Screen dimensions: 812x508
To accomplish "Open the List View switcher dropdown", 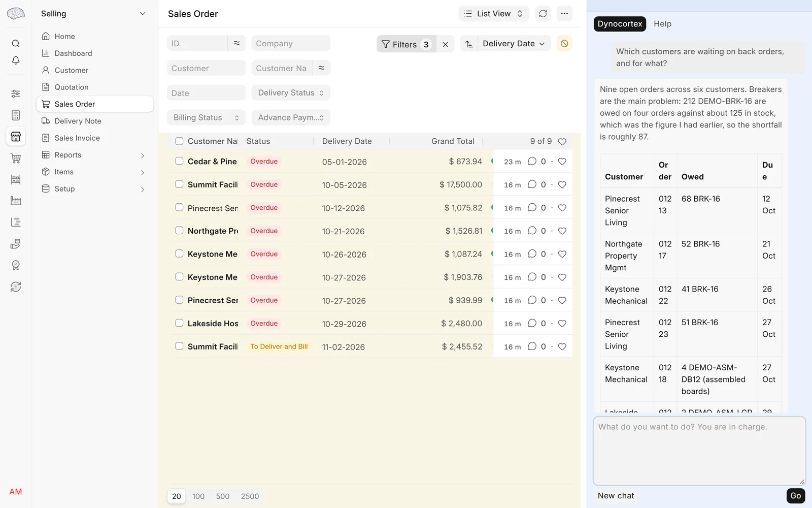I will 494,14.
